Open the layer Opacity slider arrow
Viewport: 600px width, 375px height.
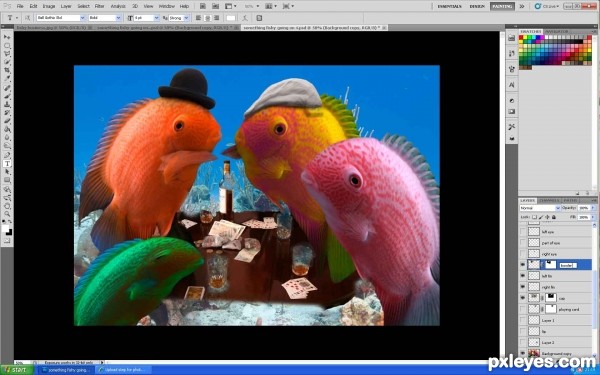[x=593, y=208]
